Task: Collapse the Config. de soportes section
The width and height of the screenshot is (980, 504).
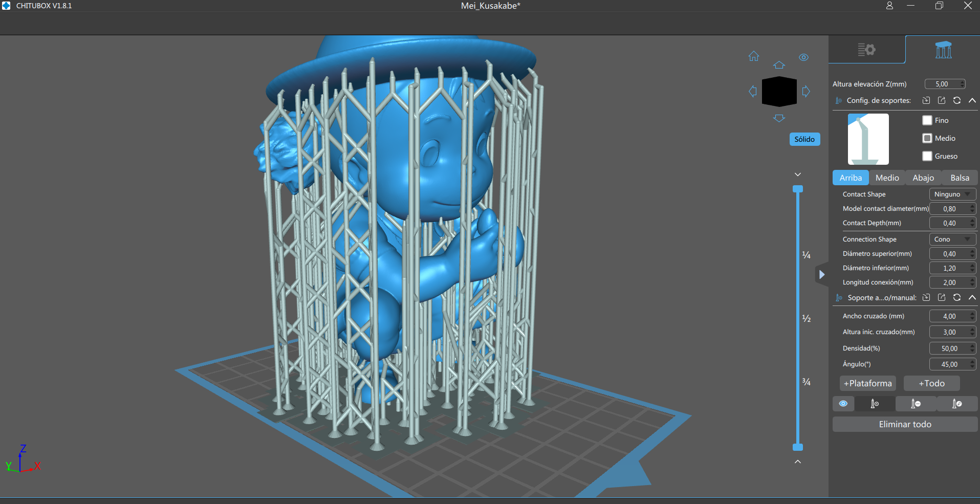Action: (x=972, y=100)
